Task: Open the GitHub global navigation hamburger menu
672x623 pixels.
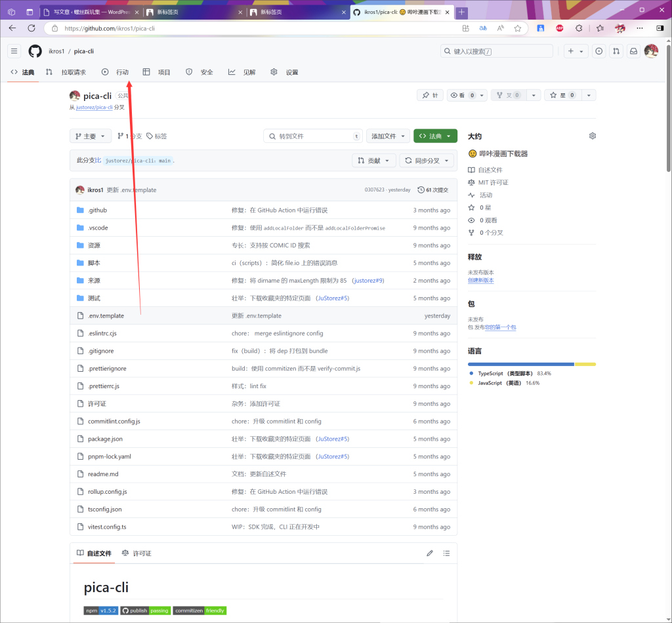Action: click(x=14, y=51)
